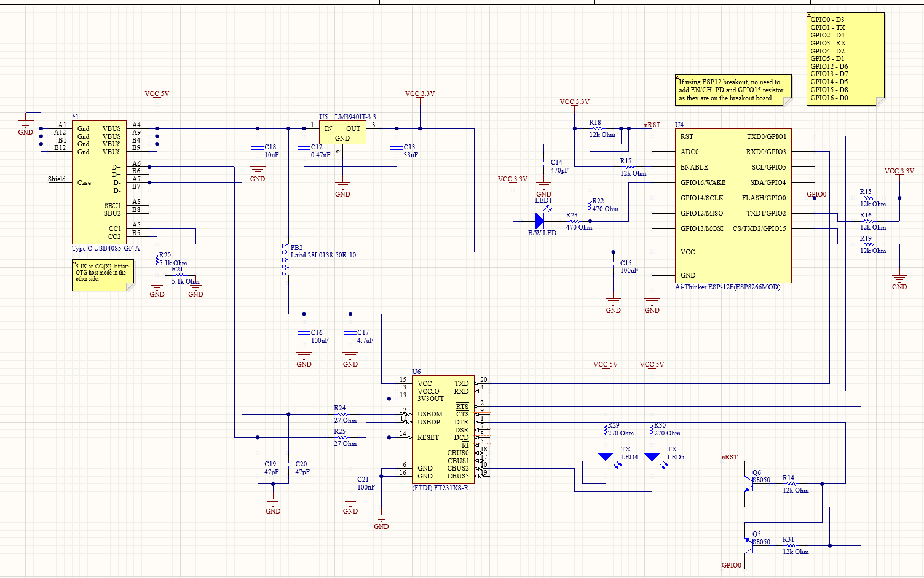Select the U4 ESP-12F module body
Image resolution: width=924 pixels, height=578 pixels.
coord(733,206)
